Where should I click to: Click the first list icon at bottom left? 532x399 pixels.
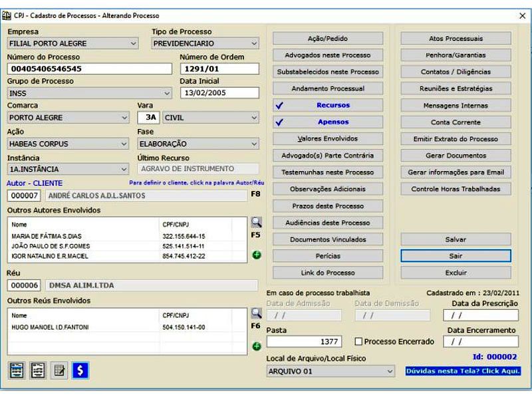17,371
